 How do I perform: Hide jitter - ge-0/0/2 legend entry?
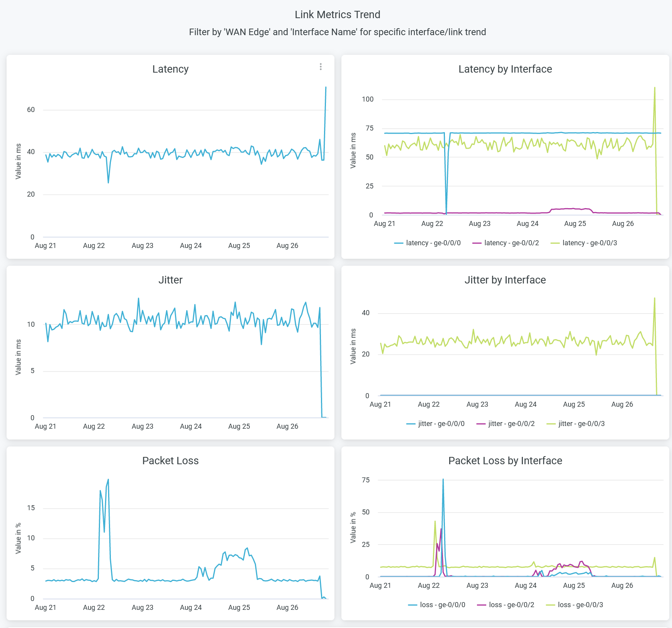click(x=506, y=424)
